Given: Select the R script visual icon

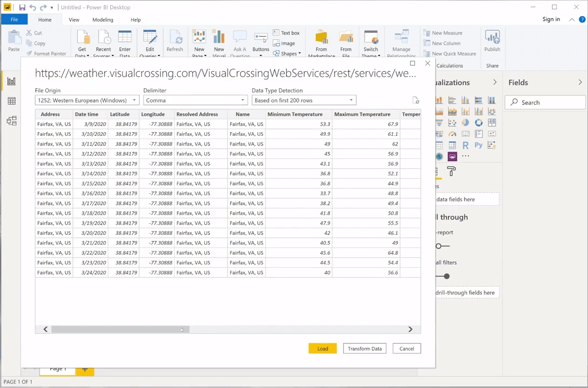Looking at the screenshot, I should 466,145.
